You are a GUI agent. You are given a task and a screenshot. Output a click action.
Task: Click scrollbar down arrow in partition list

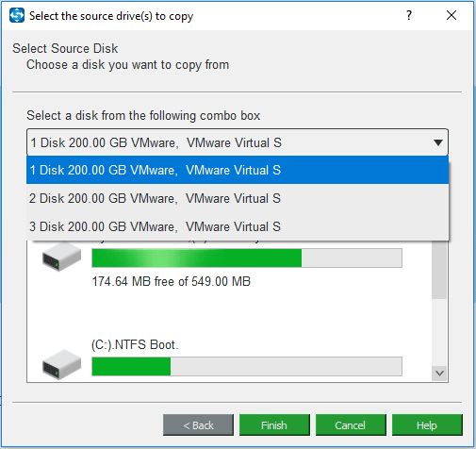(439, 374)
